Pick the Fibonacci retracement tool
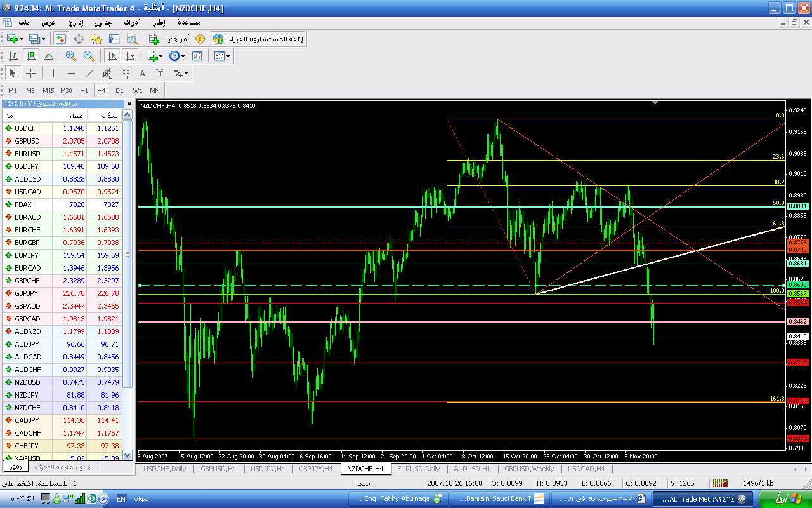Image resolution: width=812 pixels, height=508 pixels. (125, 73)
